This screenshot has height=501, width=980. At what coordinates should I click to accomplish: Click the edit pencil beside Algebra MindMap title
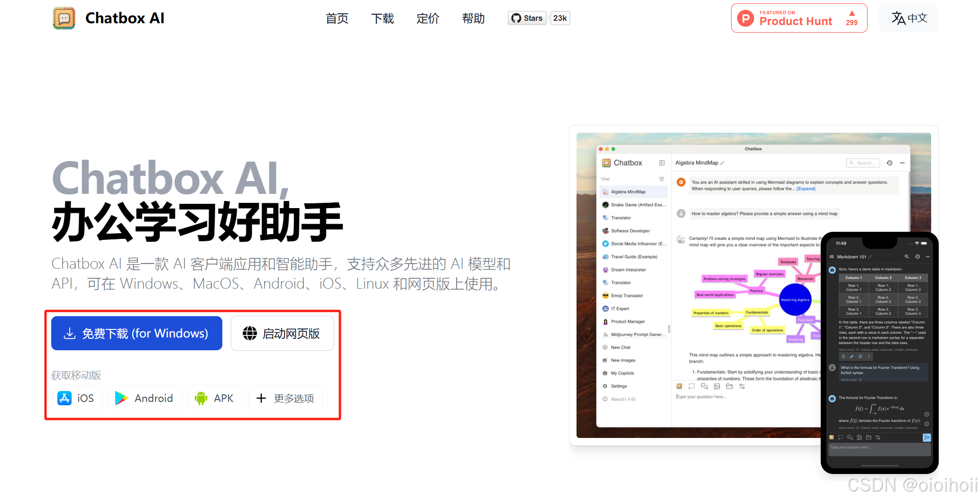(723, 163)
